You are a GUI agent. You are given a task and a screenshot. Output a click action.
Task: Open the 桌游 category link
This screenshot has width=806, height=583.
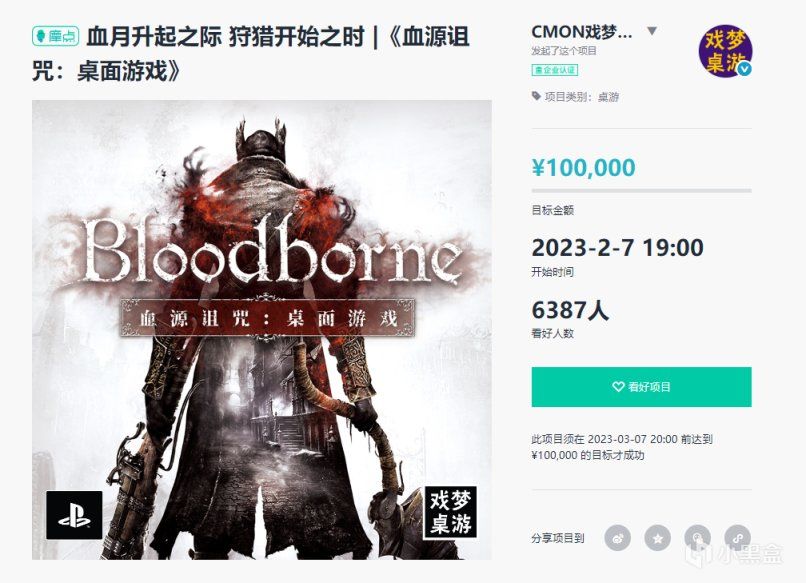(608, 97)
